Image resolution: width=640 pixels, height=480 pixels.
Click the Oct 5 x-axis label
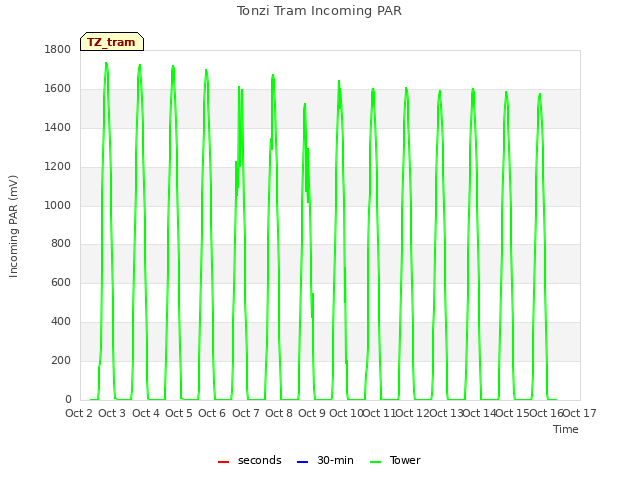coord(179,413)
